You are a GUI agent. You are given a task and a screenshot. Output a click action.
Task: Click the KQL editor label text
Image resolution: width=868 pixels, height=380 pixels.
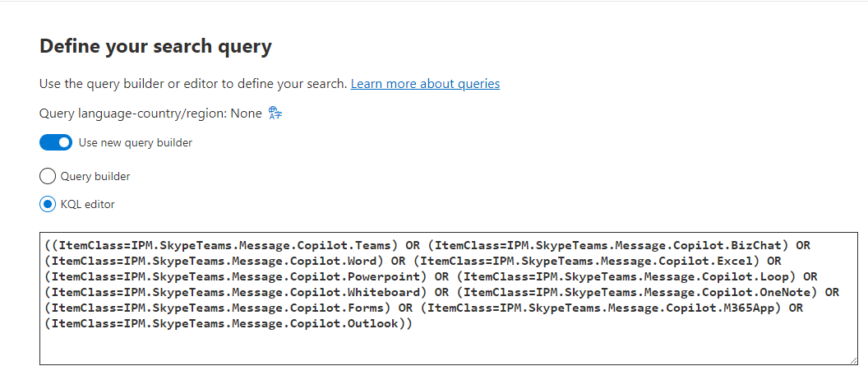(89, 204)
